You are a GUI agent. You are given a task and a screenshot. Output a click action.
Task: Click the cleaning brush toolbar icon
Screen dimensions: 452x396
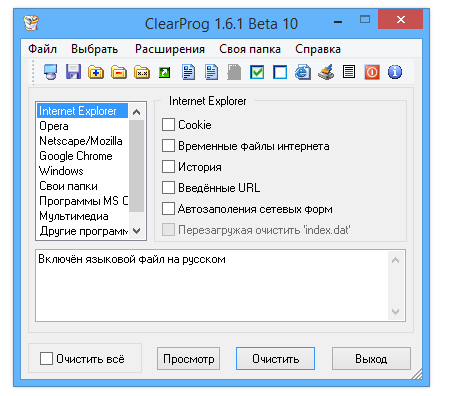(326, 72)
